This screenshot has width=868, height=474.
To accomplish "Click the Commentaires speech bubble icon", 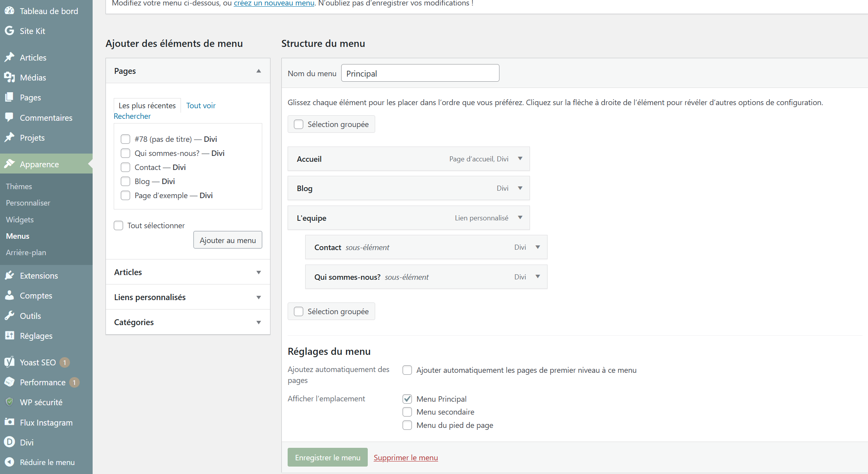I will coord(9,117).
